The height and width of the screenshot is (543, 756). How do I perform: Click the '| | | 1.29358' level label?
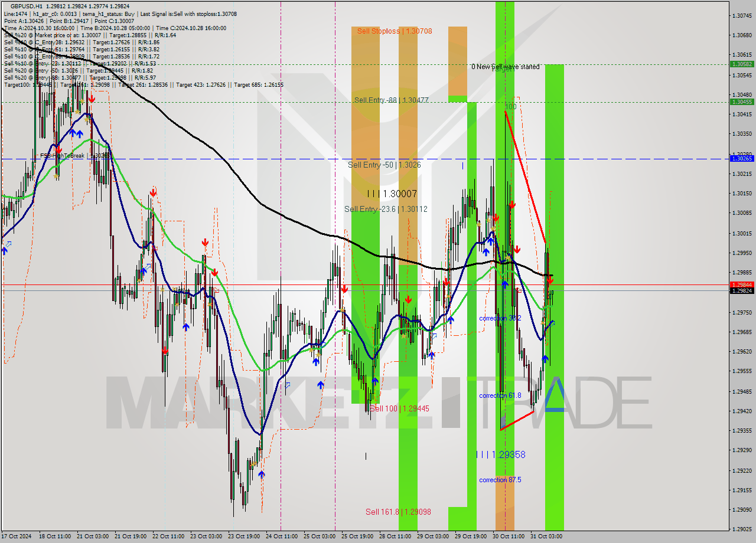(501, 454)
